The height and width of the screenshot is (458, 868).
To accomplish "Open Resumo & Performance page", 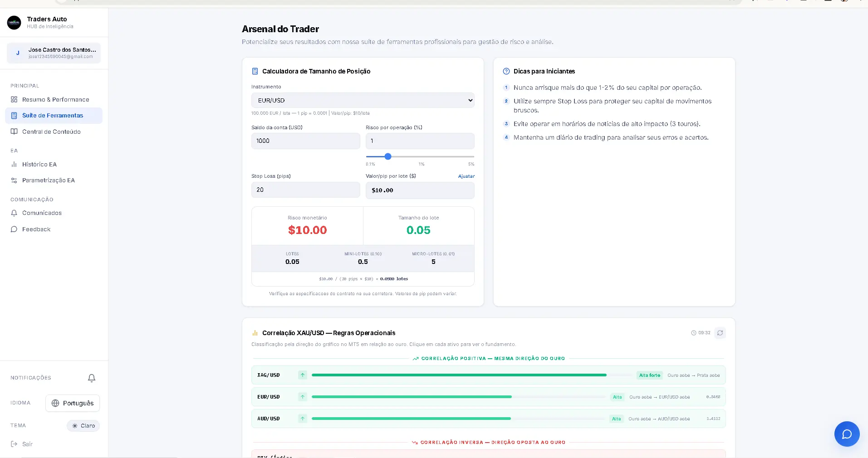I will [x=55, y=99].
